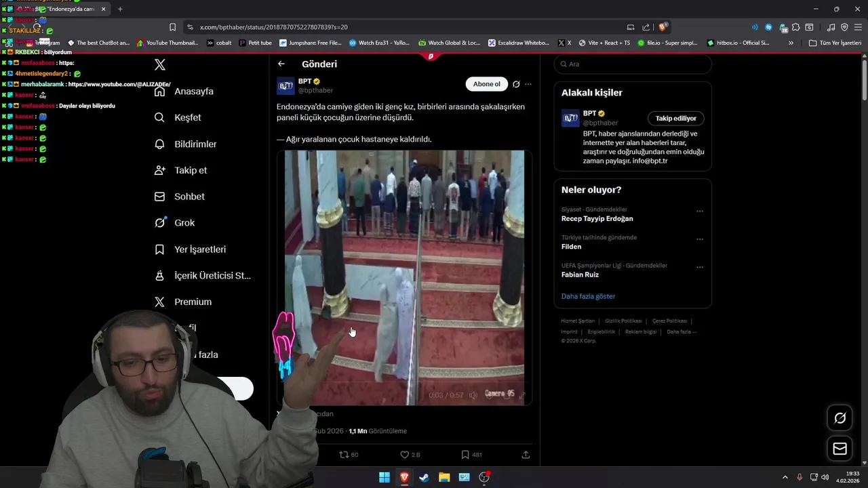Click the Grok icon on the post header
Viewport: 868px width, 488px height.
coord(516,84)
